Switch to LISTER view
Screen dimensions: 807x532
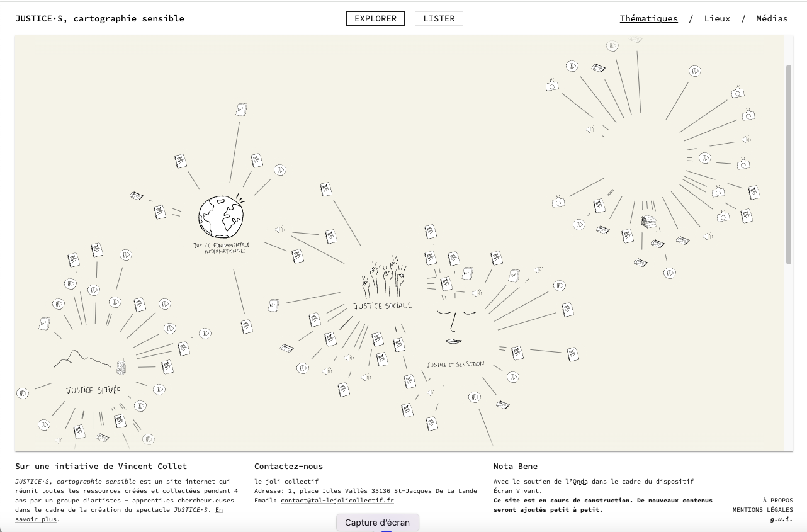(x=439, y=19)
